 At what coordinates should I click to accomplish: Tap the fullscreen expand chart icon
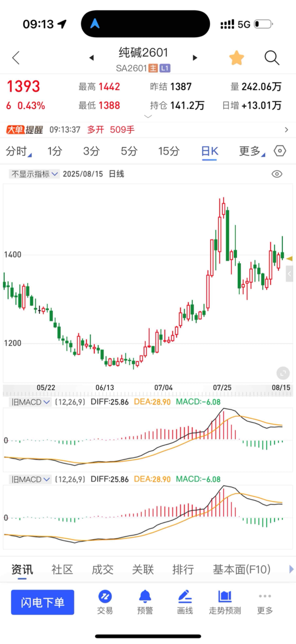pyautogui.click(x=283, y=373)
